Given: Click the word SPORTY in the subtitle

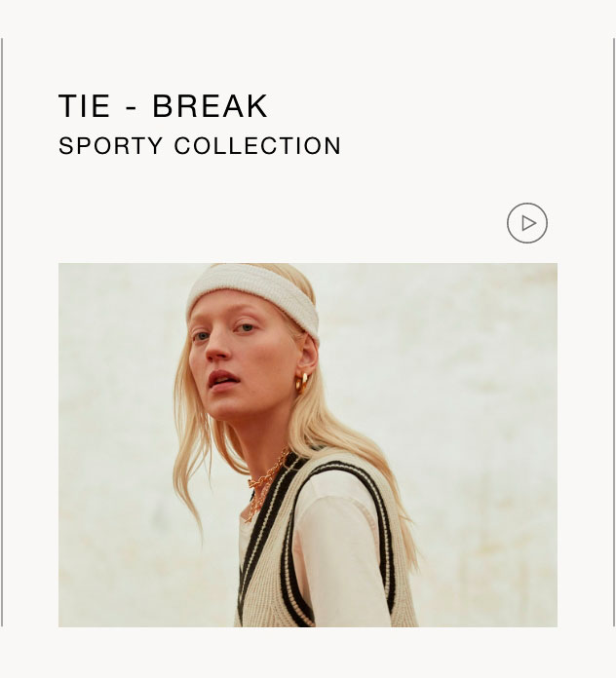Looking at the screenshot, I should [x=110, y=146].
